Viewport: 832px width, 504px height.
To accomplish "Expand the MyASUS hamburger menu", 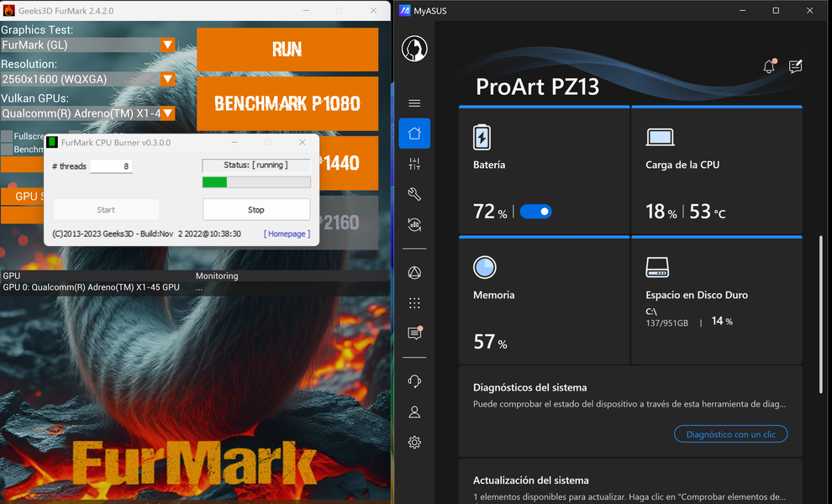I will (414, 103).
